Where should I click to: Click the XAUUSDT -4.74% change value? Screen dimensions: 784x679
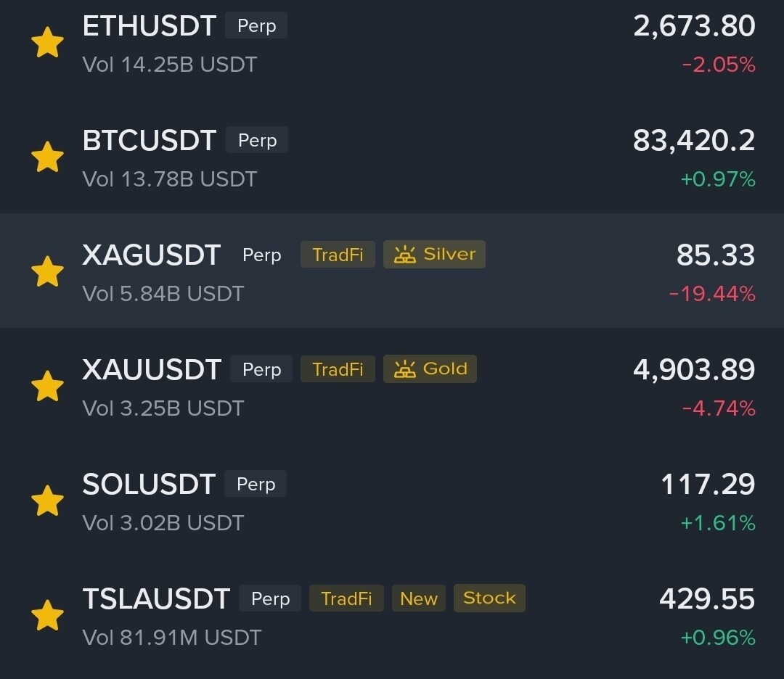[x=719, y=408]
